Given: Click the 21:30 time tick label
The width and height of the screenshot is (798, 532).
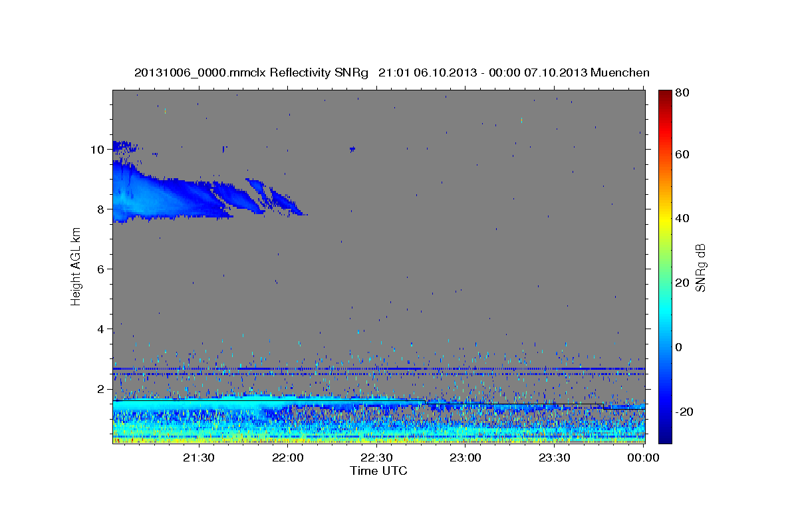Looking at the screenshot, I should coord(199,458).
